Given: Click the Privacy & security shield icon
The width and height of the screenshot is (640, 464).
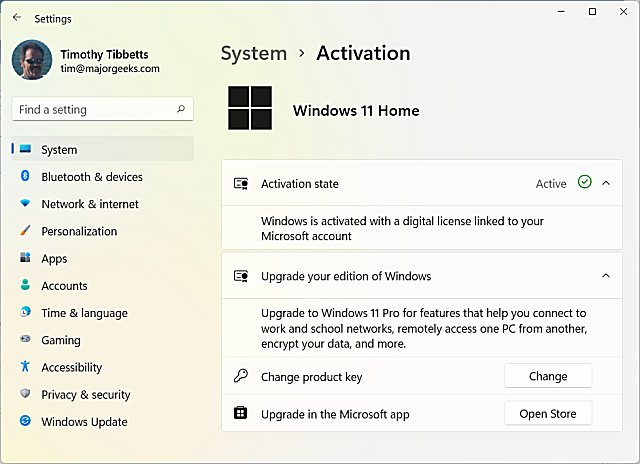Looking at the screenshot, I should (x=25, y=393).
